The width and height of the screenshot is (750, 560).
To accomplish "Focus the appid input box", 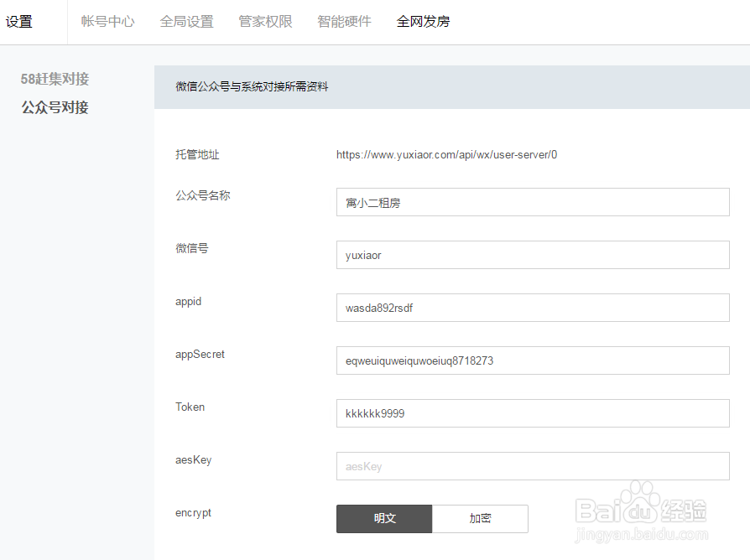I will click(532, 308).
